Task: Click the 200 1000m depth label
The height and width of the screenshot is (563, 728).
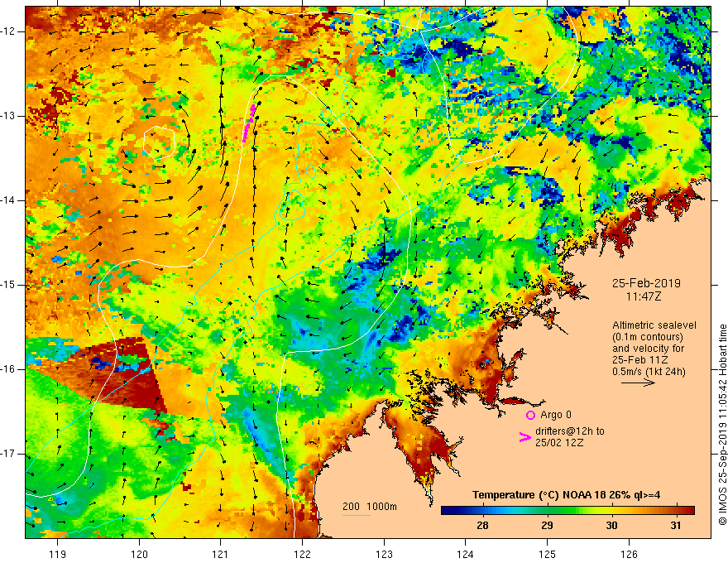Action: tap(370, 507)
